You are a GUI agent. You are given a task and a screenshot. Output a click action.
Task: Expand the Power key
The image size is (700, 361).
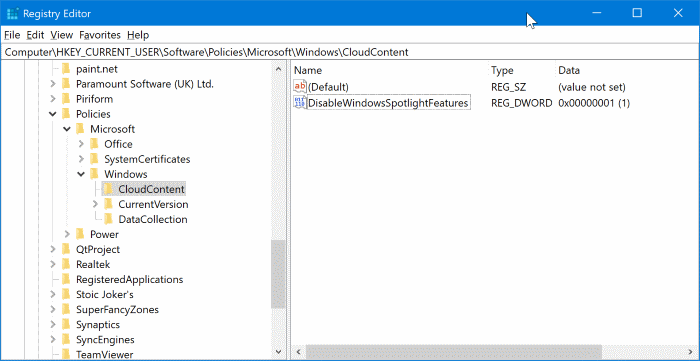(67, 234)
